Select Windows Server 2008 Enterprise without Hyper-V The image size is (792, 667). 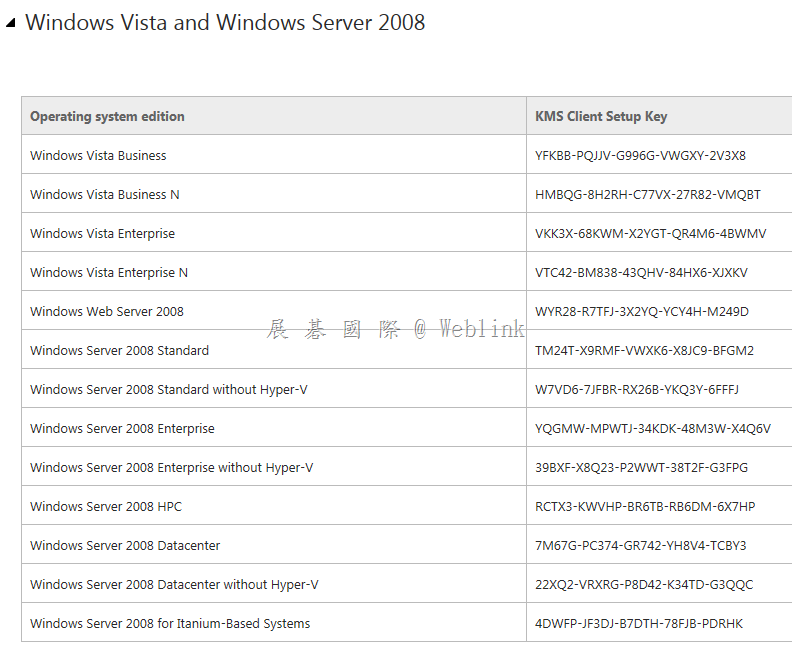(x=172, y=468)
